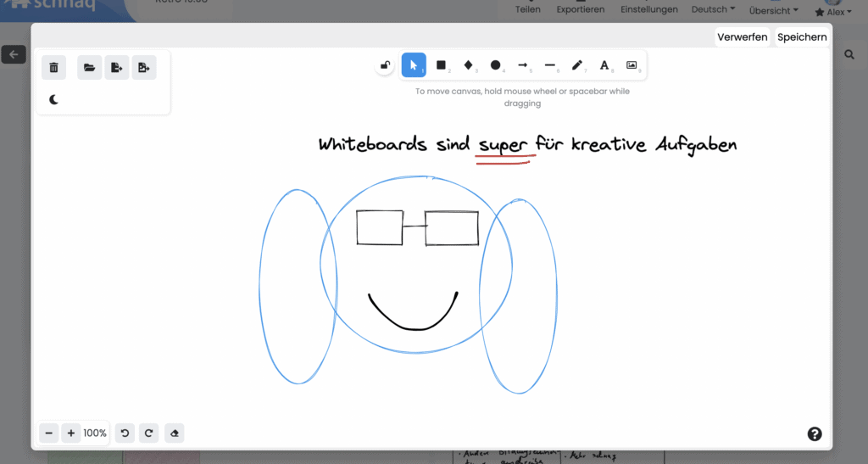
Task: Select the diamond shape tool
Action: (x=468, y=65)
